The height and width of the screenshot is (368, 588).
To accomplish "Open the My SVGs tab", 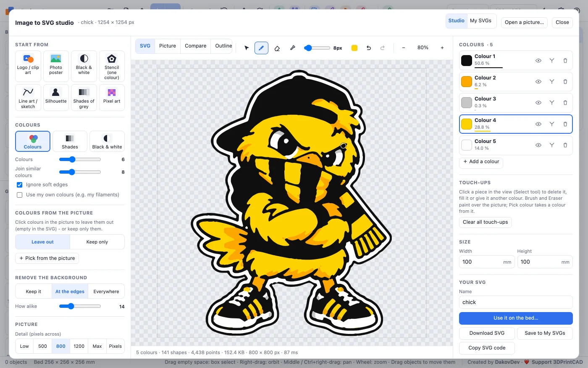I will (480, 21).
